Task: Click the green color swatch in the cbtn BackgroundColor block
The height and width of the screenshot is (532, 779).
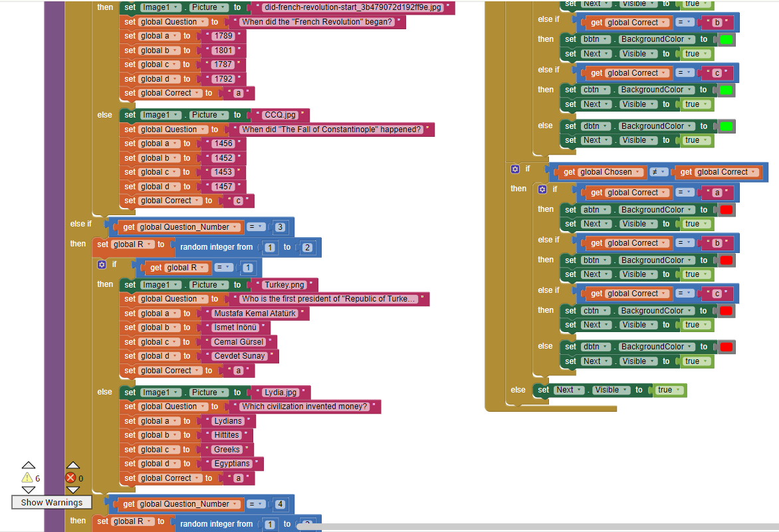Action: (x=726, y=89)
